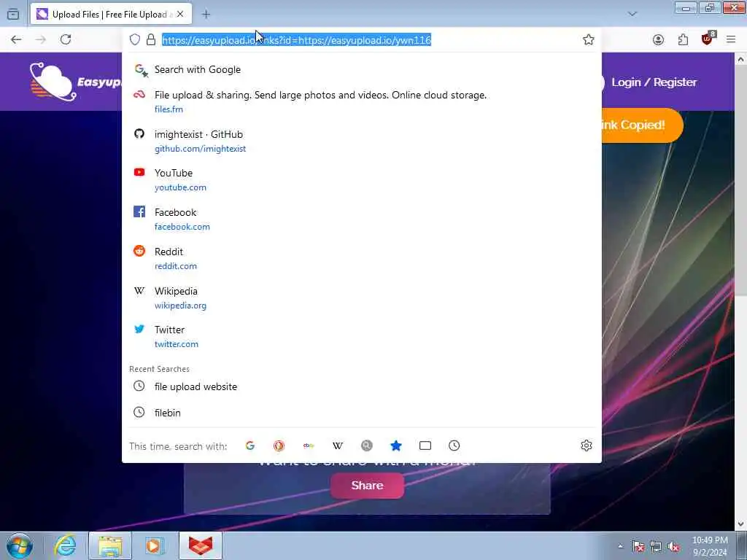Open files.fm file upload suggestion

(362, 101)
